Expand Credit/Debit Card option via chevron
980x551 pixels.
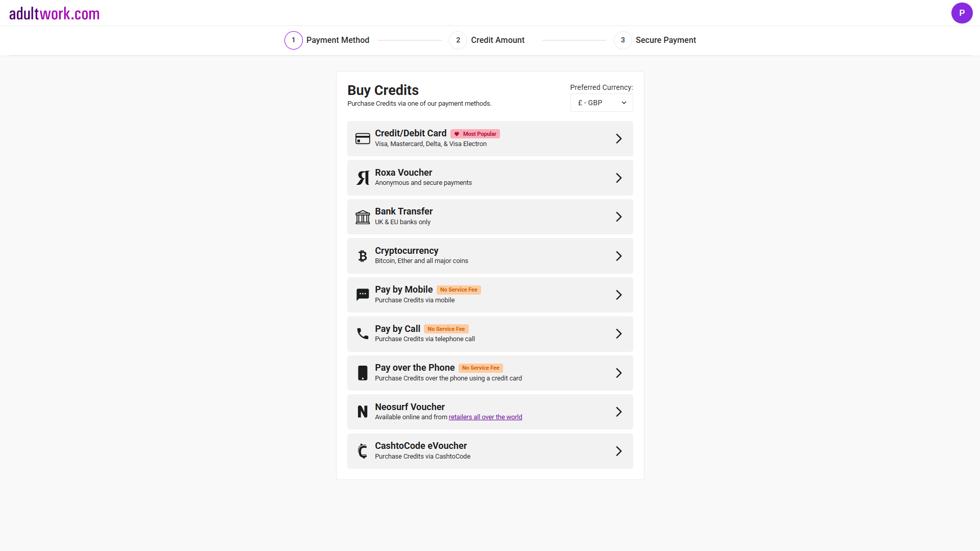pyautogui.click(x=618, y=138)
